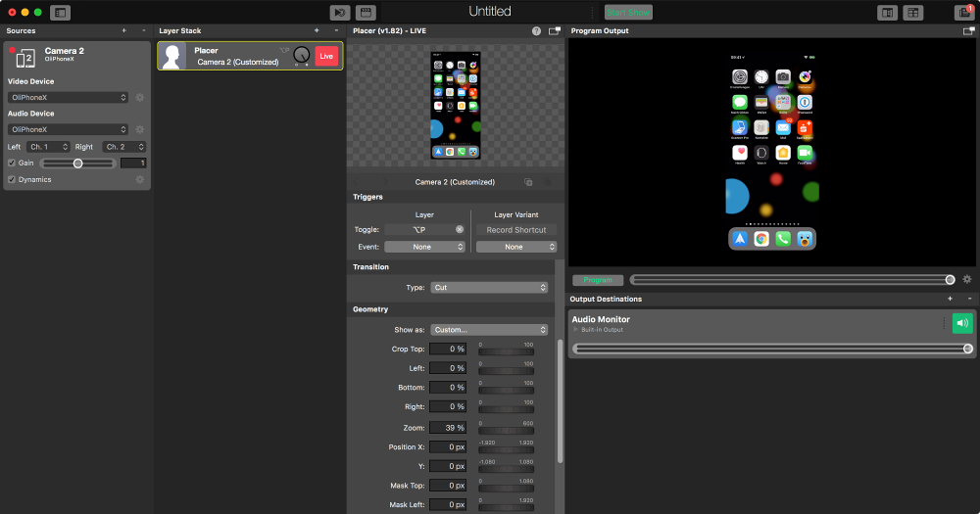
Task: Duplicate the Camera 2 (Customized) variant
Action: tap(528, 182)
